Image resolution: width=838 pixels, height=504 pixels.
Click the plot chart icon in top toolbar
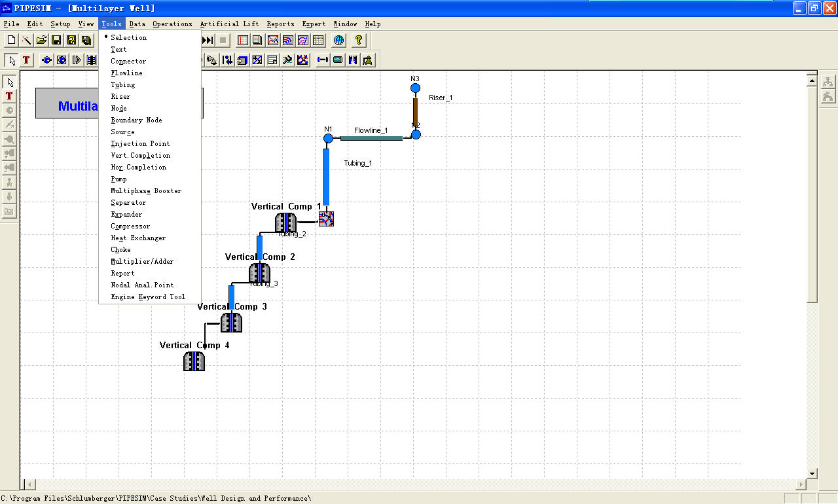pyautogui.click(x=273, y=41)
